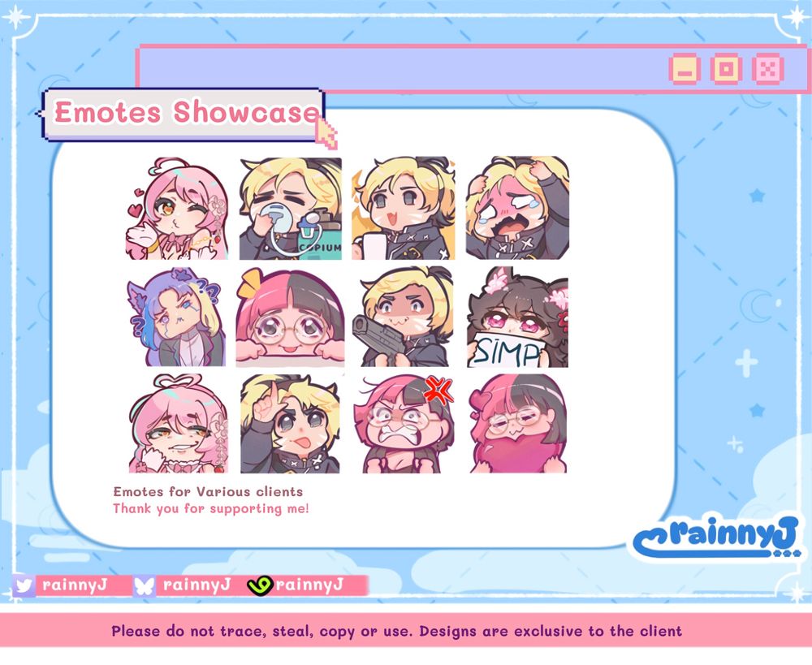This screenshot has width=812, height=665.
Task: Click the pixel close X icon
Action: tap(768, 69)
